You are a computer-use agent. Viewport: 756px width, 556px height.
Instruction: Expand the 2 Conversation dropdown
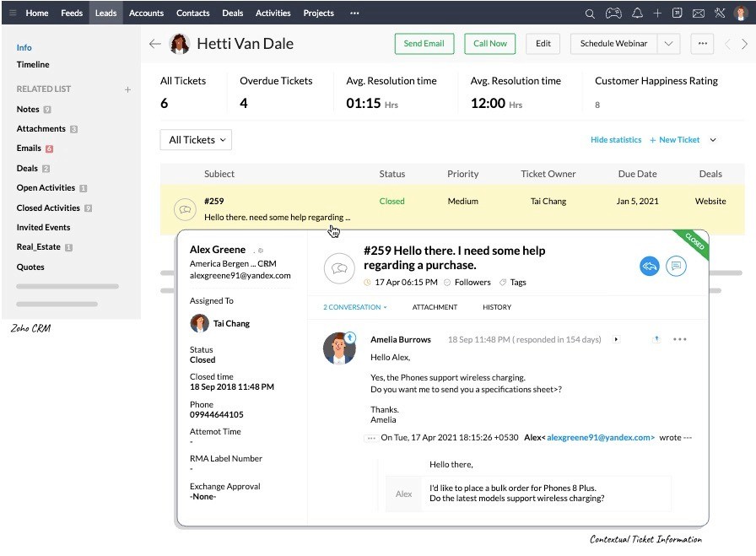pyautogui.click(x=355, y=307)
